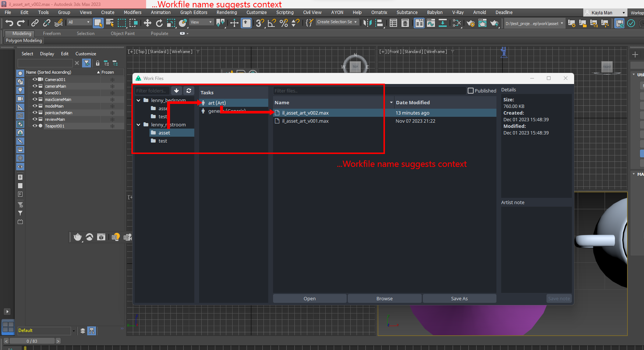Activate the Select Object tool
Image resolution: width=644 pixels, height=350 pixels.
(x=98, y=23)
